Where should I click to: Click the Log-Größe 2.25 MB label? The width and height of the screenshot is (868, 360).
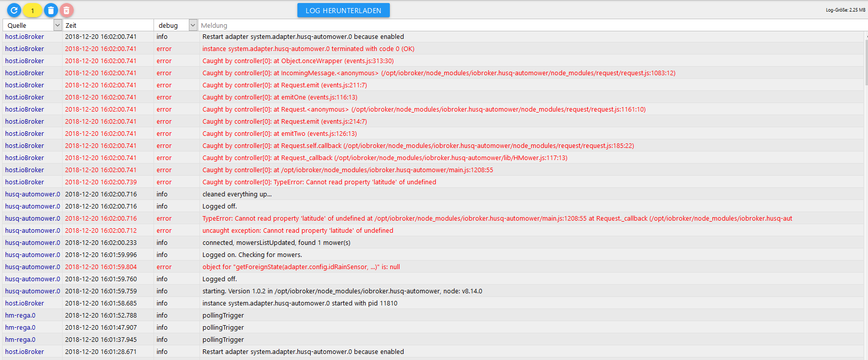tap(845, 10)
